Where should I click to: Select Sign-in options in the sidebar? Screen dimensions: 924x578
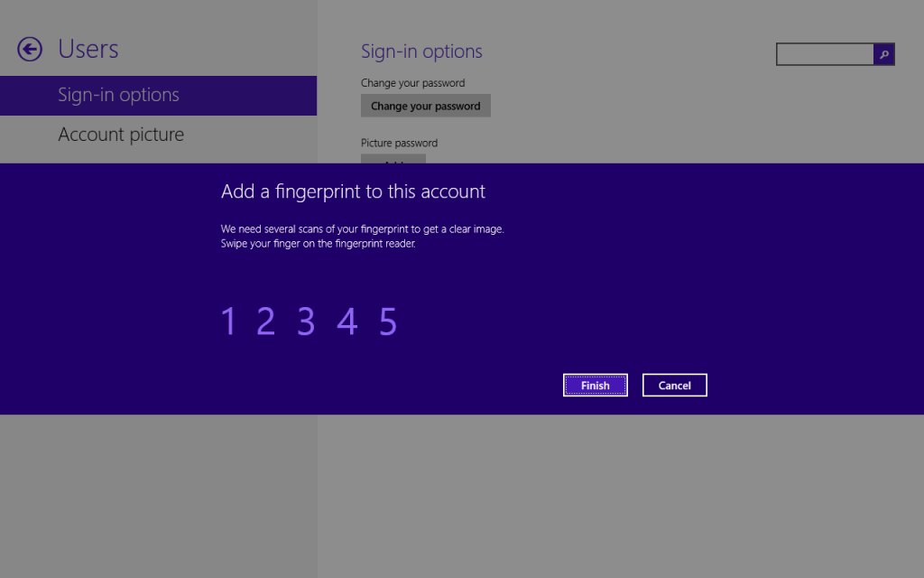tap(118, 95)
